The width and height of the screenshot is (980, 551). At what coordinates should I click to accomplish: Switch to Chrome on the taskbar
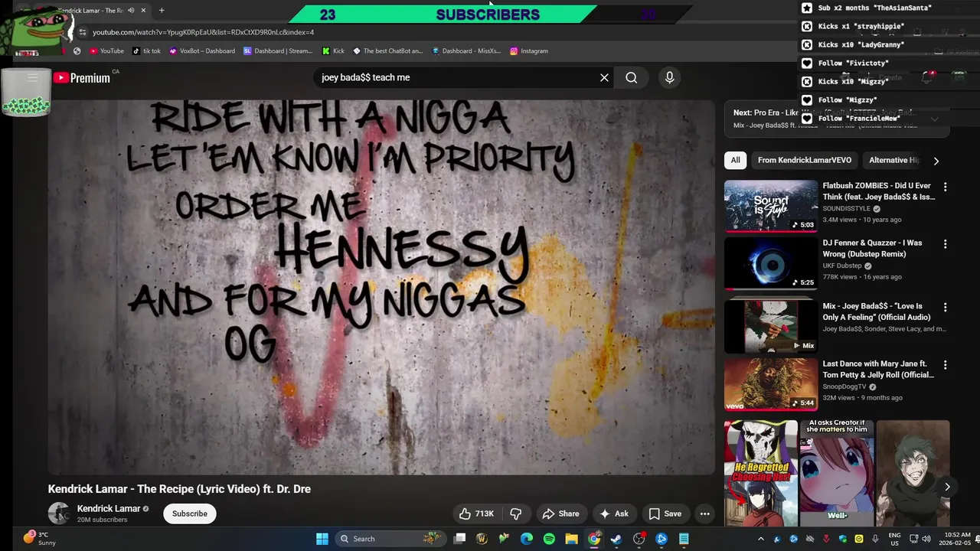coord(594,539)
